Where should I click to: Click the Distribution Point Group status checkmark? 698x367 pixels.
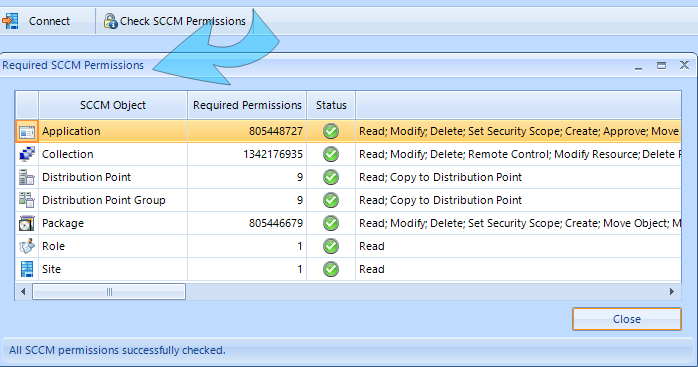pos(331,200)
